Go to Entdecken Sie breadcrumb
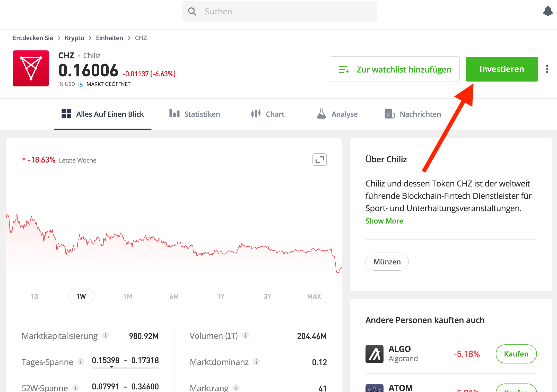This screenshot has height=392, width=557. coord(33,38)
